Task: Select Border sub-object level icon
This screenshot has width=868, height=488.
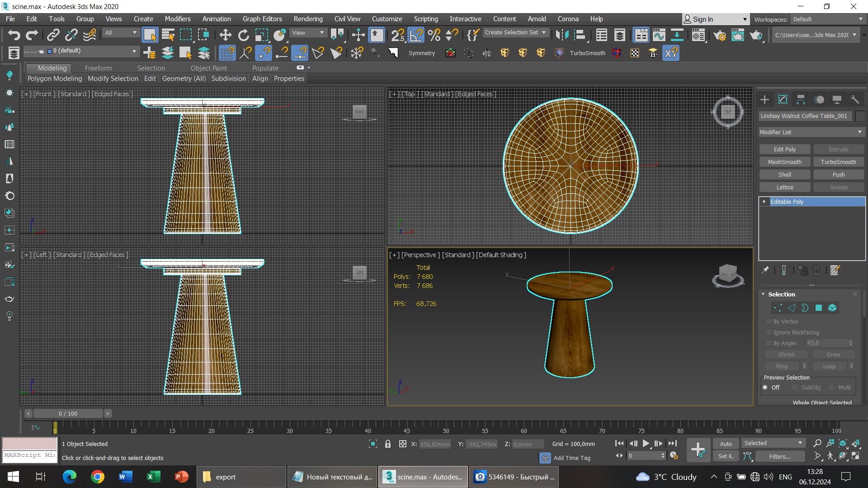Action: pyautogui.click(x=805, y=308)
